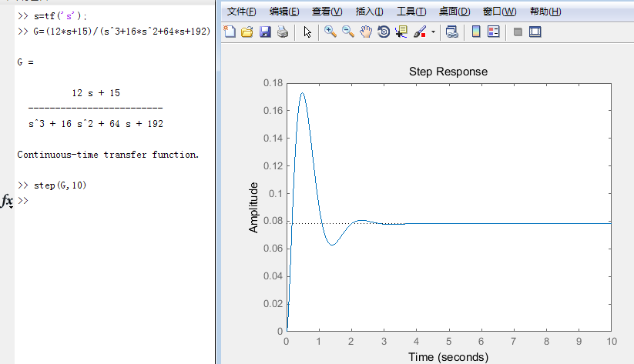
Task: Enable the Pan hand tool
Action: 366,32
